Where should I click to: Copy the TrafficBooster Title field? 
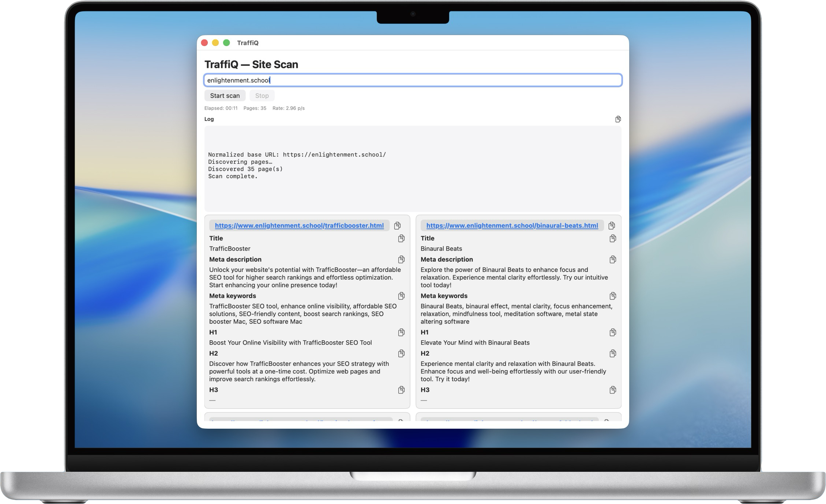coord(401,238)
